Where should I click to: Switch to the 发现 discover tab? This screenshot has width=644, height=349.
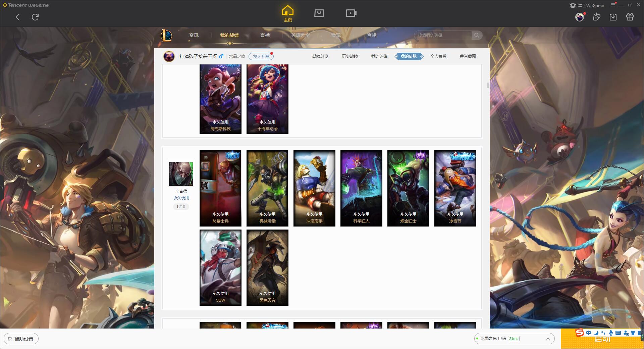336,35
